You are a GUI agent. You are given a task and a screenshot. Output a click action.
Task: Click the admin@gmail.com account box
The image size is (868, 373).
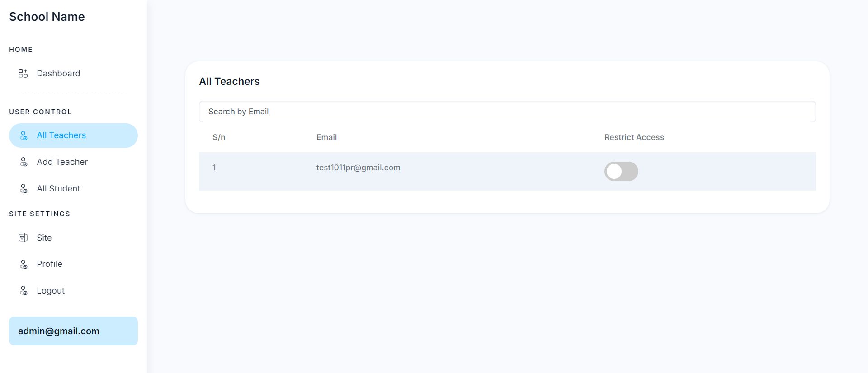(73, 331)
